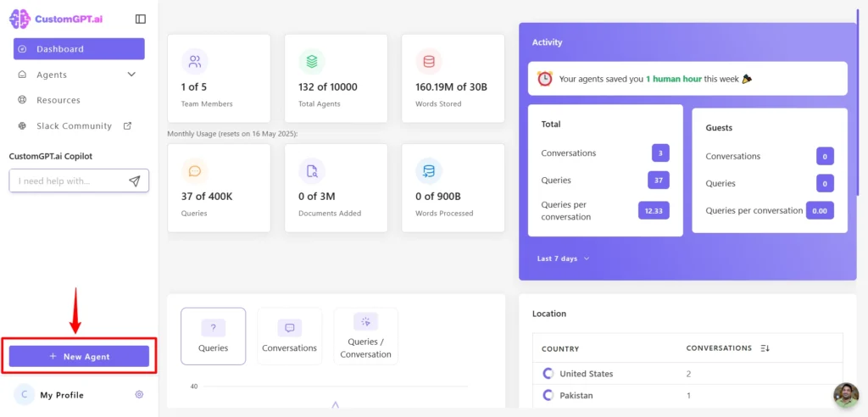Open the Last 7 days dropdown
Image resolution: width=868 pixels, height=417 pixels.
tap(563, 259)
